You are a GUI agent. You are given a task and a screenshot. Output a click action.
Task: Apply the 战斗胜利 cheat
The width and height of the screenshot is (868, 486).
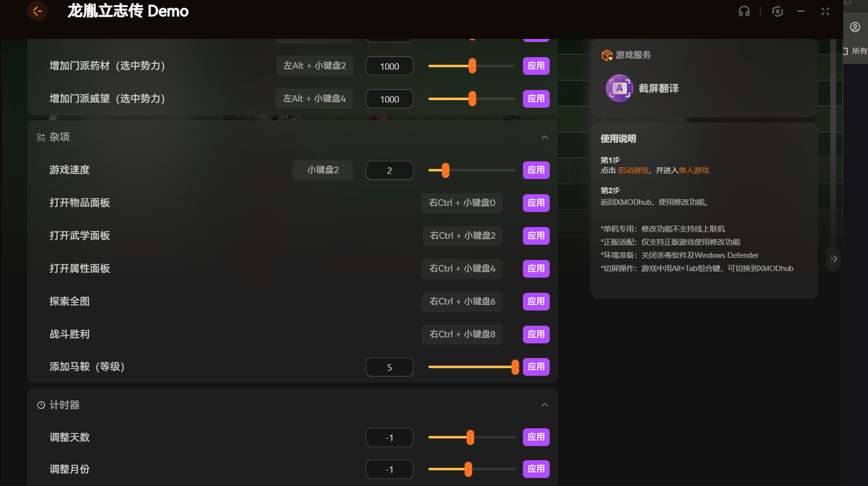point(536,334)
